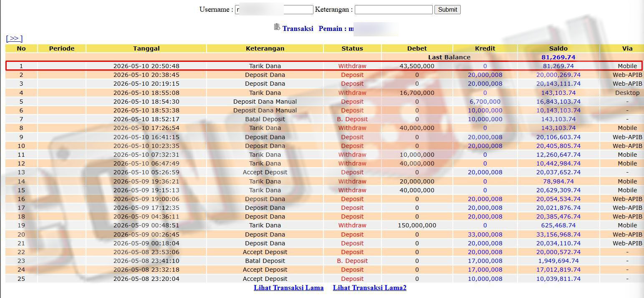Click Accept Deposit in row 13

click(265, 172)
